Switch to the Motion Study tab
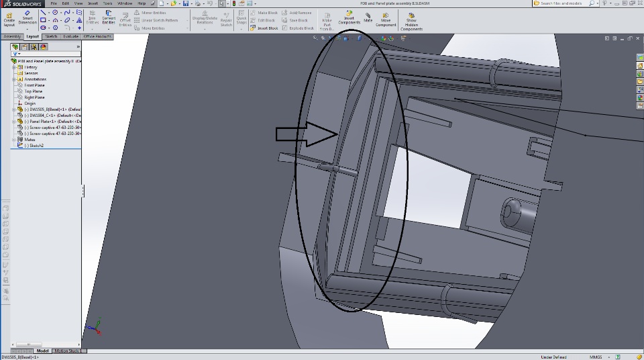644x360 pixels. 66,351
